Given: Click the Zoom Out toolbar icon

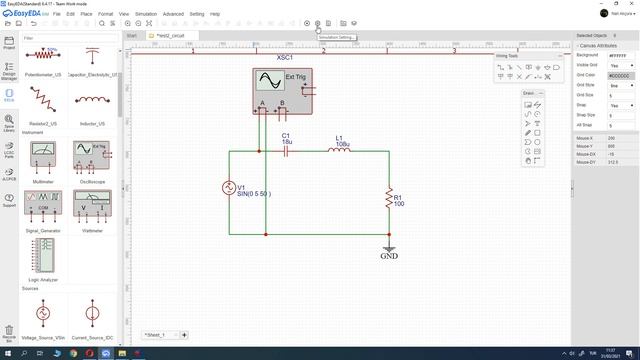Looking at the screenshot, I should pyautogui.click(x=138, y=24).
